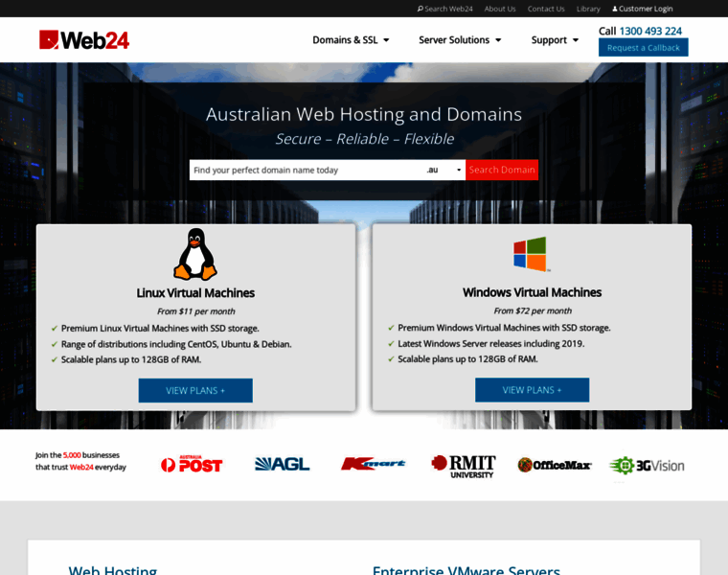View plans for Linux Virtual Machines
Screen dimensions: 728x575
195,391
